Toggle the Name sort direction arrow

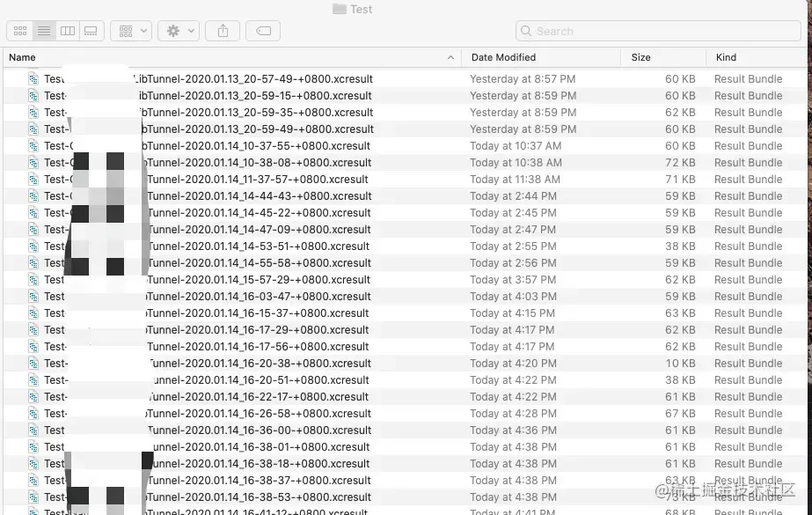click(x=450, y=57)
